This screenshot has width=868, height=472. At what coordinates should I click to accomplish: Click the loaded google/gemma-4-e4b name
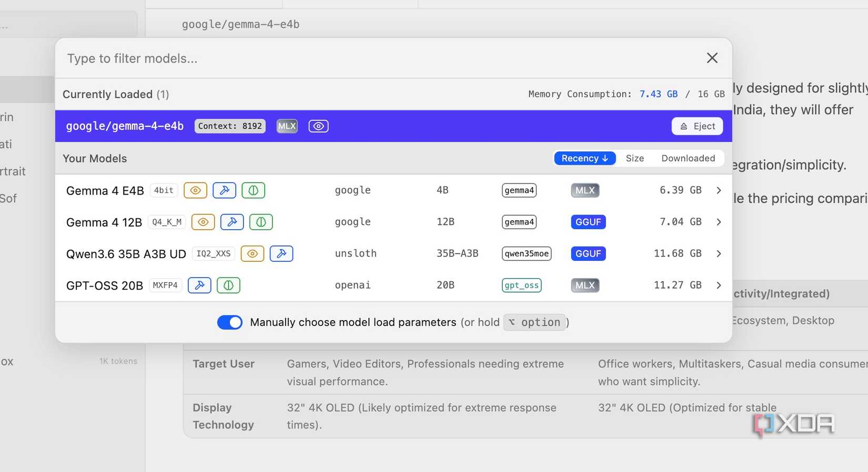[125, 126]
